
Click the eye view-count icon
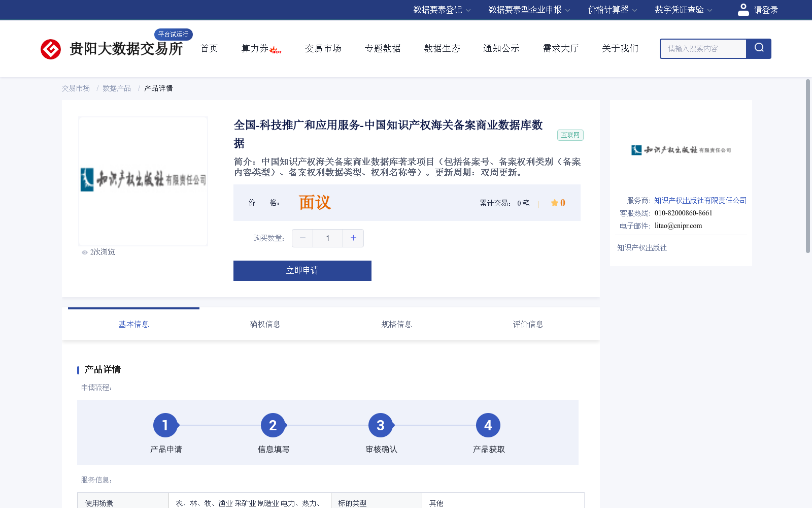click(85, 252)
